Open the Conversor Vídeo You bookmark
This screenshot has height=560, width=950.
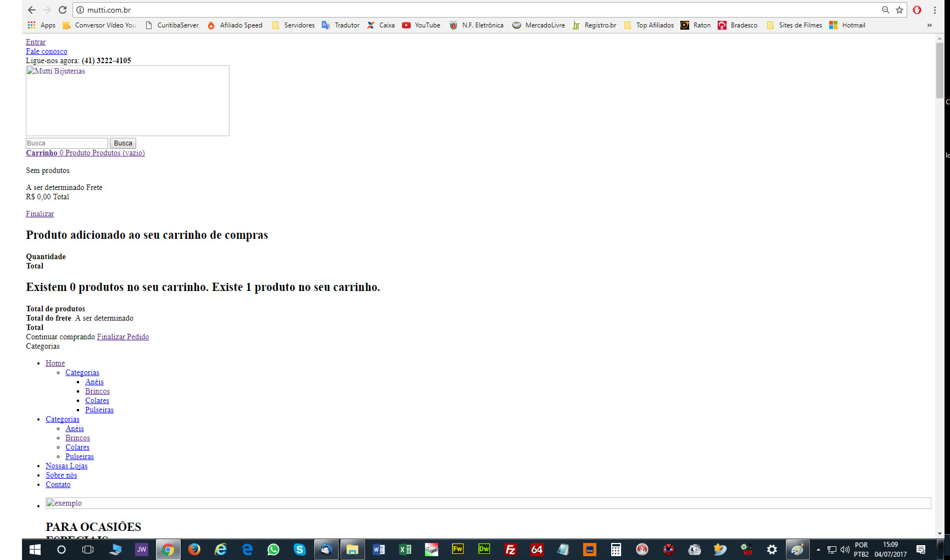click(99, 25)
